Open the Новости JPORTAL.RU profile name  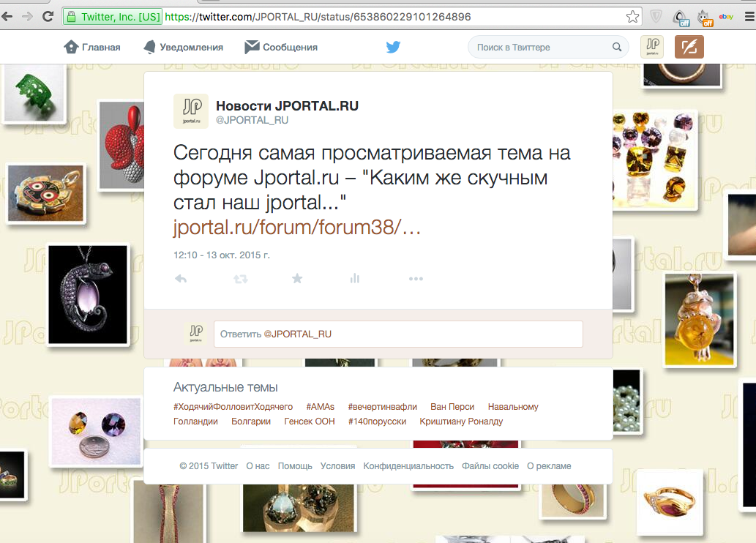(287, 105)
